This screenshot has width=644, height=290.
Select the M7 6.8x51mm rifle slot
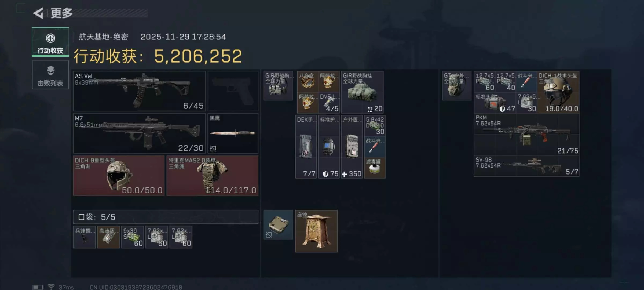(139, 133)
